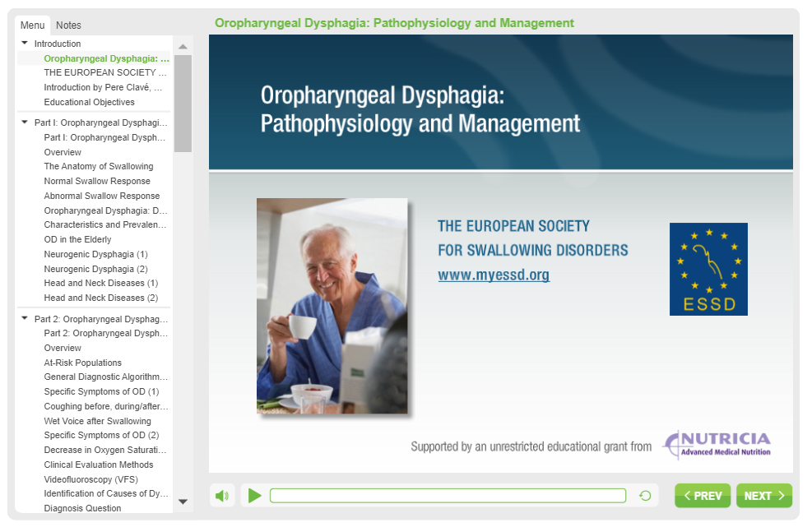Open Specific Symptoms of OD (1) slide
Screen dimensions: 812x527
click(101, 392)
